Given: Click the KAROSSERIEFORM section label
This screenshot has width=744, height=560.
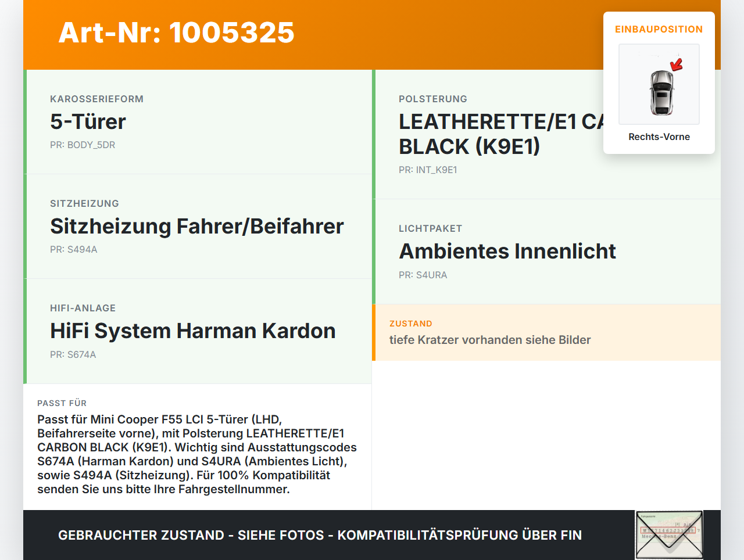Looking at the screenshot, I should pyautogui.click(x=96, y=99).
